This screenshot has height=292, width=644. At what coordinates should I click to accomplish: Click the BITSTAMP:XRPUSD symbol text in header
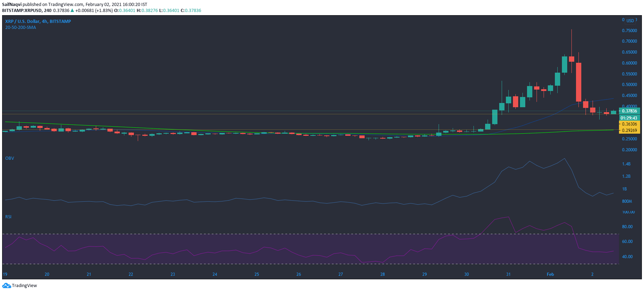(x=22, y=11)
